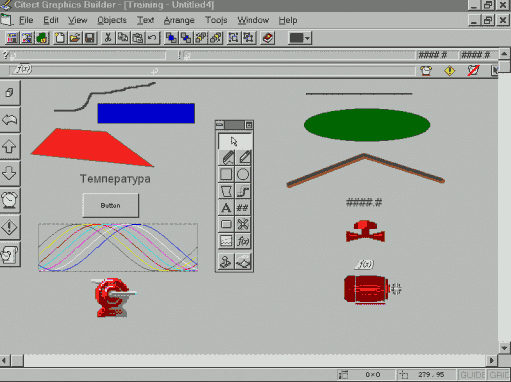Screen dimensions: 511x382
Task: Click the left sidebar page icon
Action: coord(10,93)
